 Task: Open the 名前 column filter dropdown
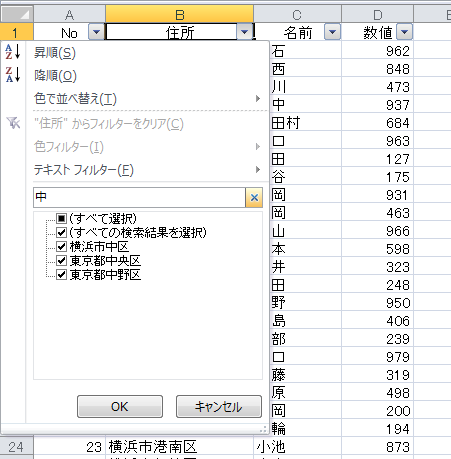coord(332,32)
